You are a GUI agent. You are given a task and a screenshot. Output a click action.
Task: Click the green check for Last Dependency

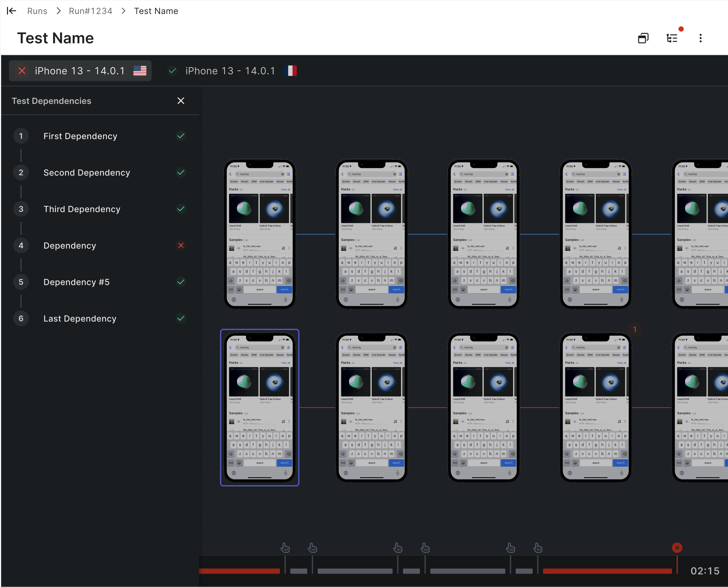181,319
